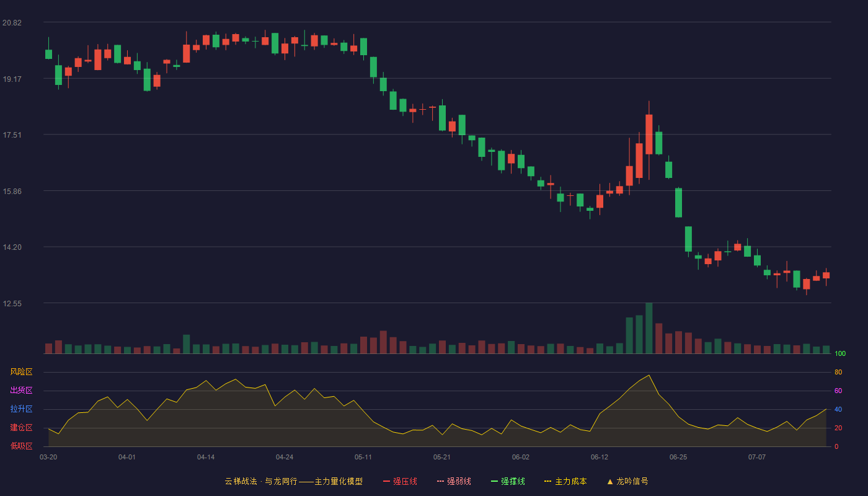Click the 风险区 zone label
This screenshot has width=868, height=496.
coord(21,372)
